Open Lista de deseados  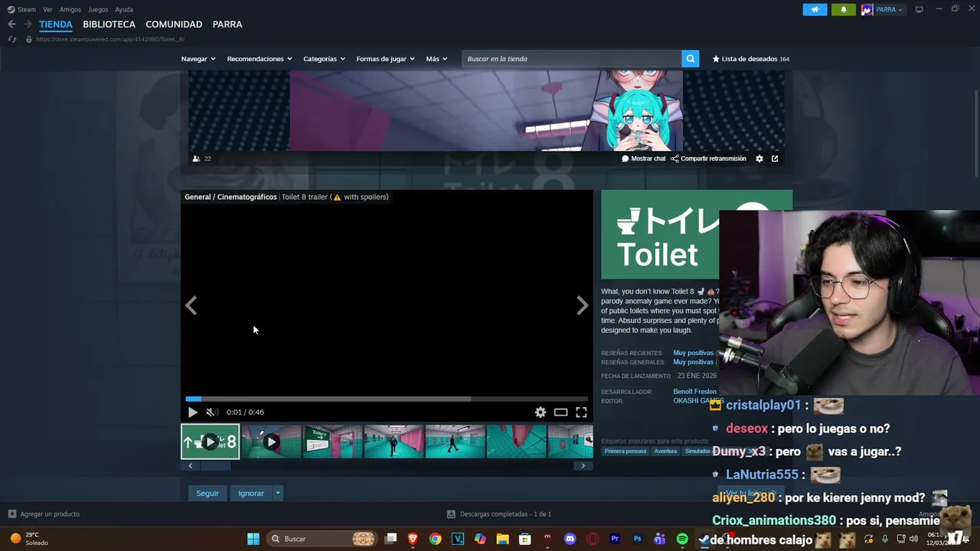(x=751, y=59)
